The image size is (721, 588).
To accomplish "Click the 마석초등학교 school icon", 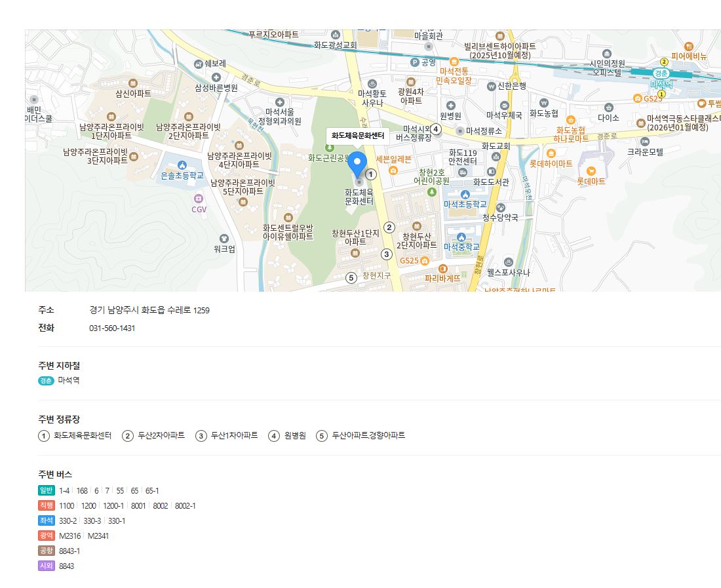I will click(465, 195).
